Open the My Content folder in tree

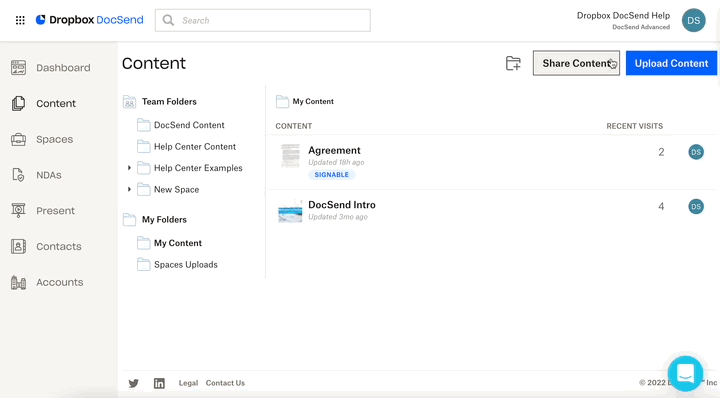[178, 243]
